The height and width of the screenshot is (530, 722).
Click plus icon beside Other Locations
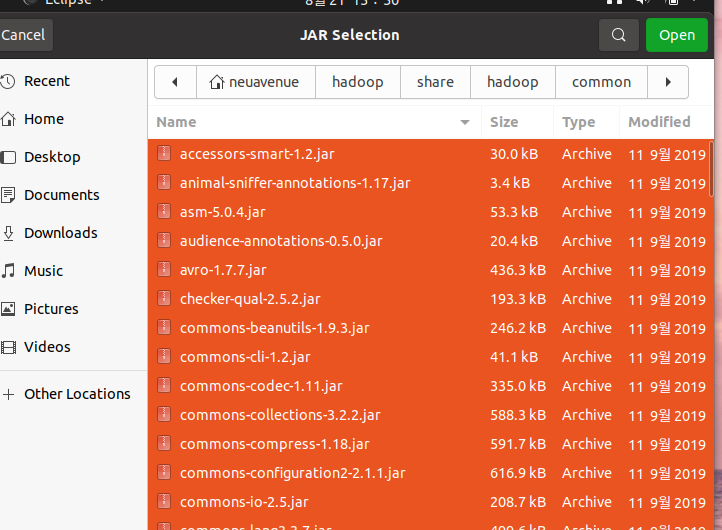click(x=8, y=394)
